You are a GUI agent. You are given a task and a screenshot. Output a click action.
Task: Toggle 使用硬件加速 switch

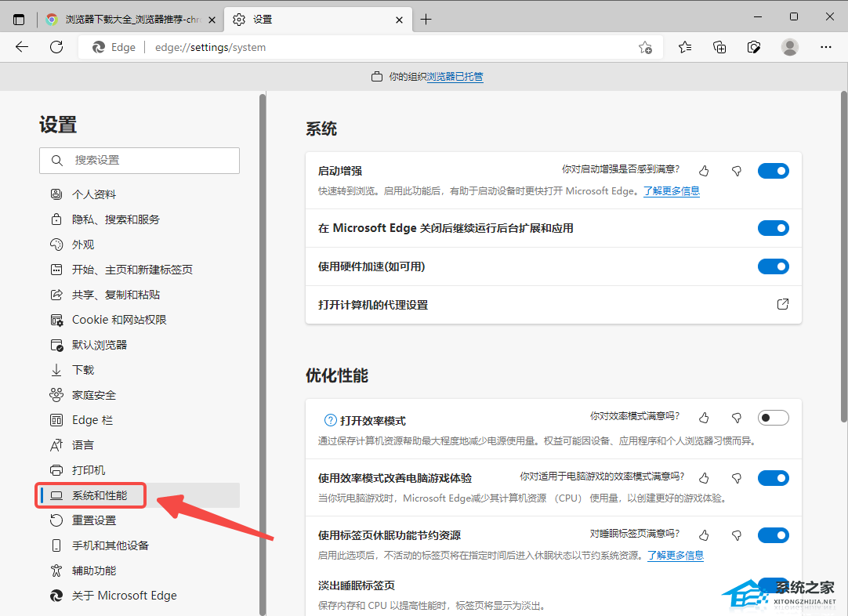click(x=774, y=266)
